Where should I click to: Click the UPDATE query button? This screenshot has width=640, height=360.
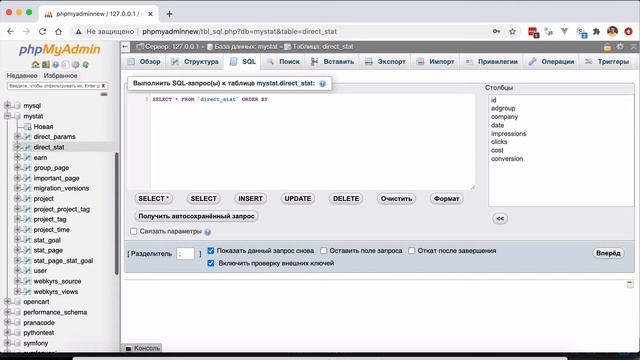pos(298,199)
